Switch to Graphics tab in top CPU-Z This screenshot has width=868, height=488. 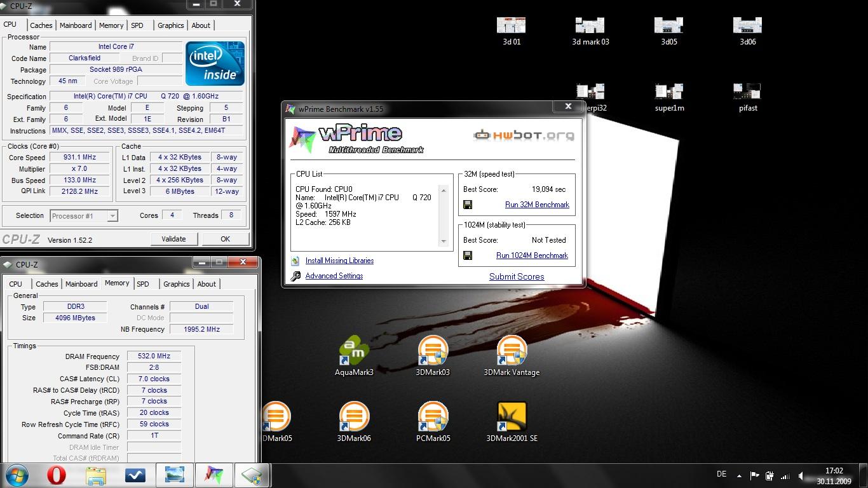[x=171, y=25]
